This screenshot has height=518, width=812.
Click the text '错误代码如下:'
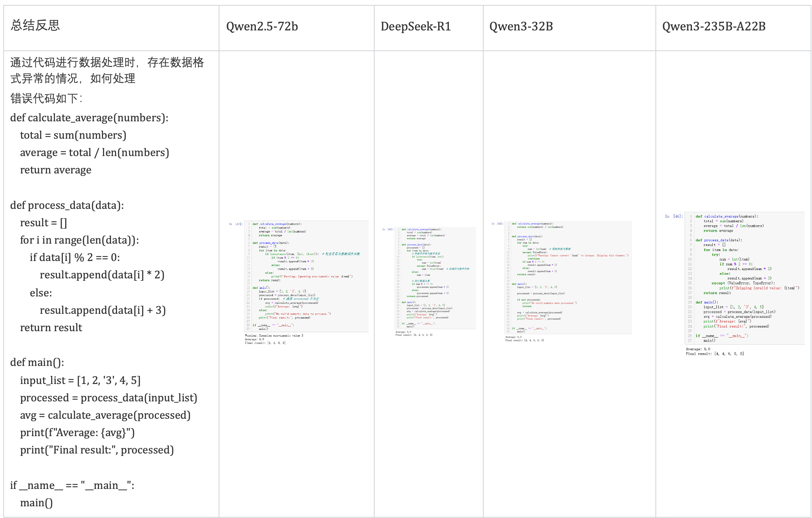pos(46,98)
